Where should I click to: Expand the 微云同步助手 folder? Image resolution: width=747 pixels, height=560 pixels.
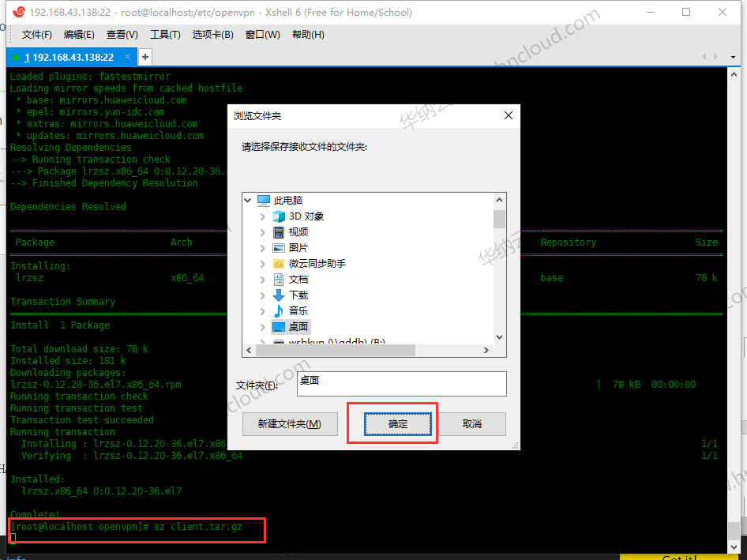click(x=262, y=264)
